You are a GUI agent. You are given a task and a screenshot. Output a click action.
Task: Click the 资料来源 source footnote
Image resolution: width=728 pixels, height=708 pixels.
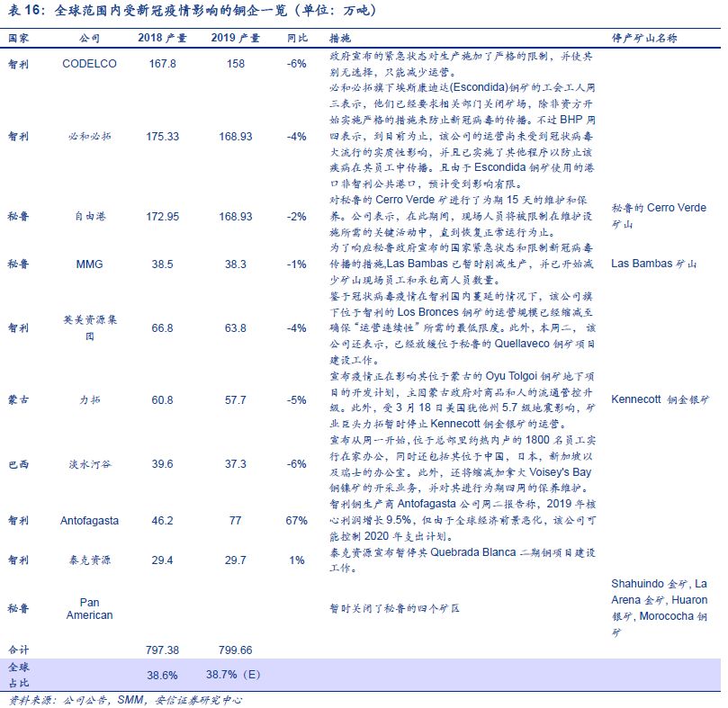125,700
